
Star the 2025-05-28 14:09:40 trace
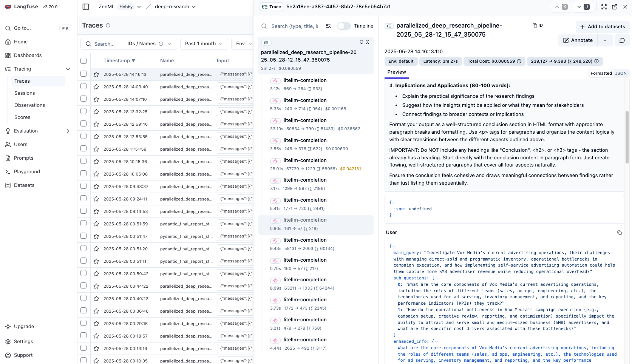(x=96, y=87)
